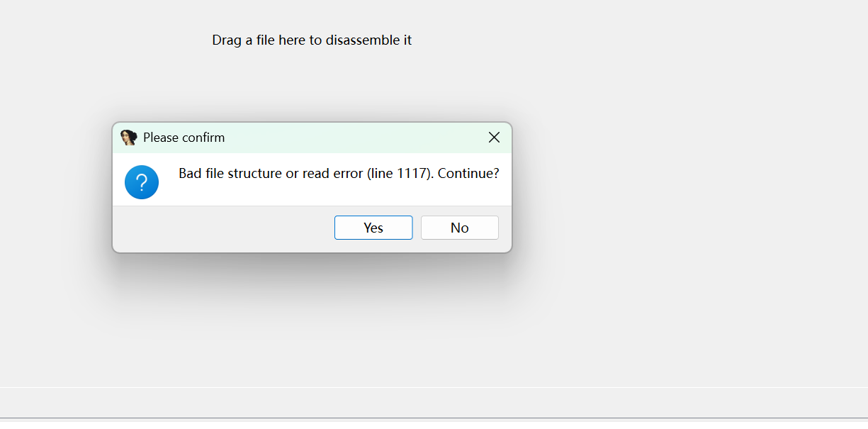This screenshot has width=868, height=429.
Task: Close the Please confirm dialog with X
Action: 494,138
